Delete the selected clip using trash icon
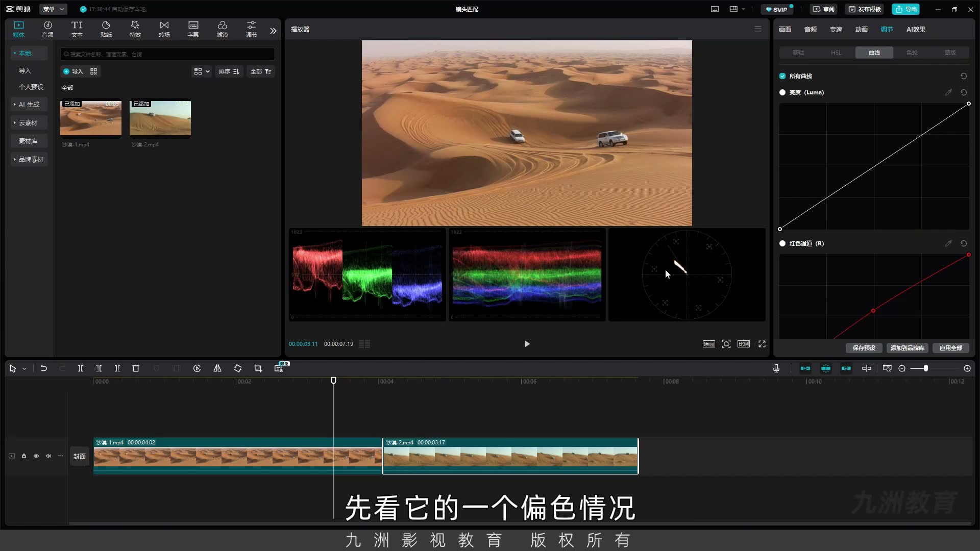 click(x=136, y=368)
